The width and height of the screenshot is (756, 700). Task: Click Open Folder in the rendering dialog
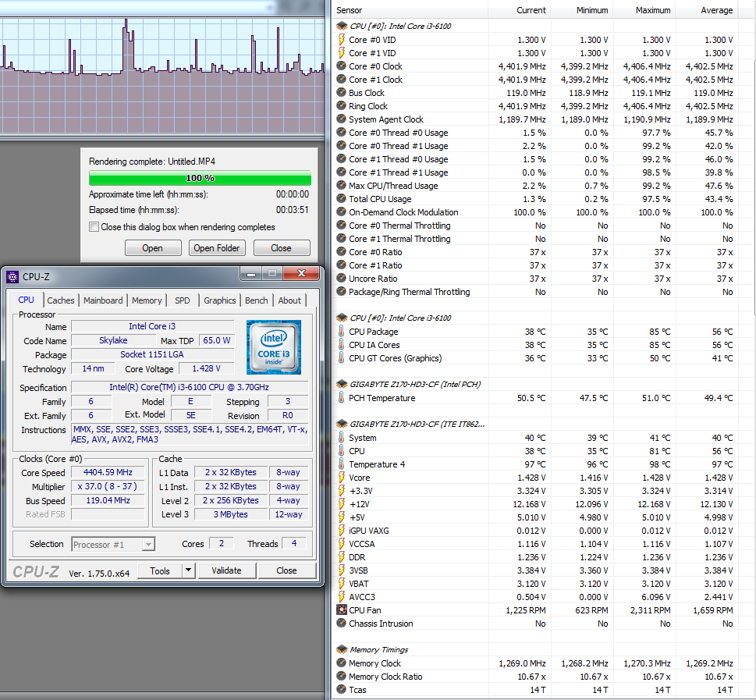(x=216, y=248)
